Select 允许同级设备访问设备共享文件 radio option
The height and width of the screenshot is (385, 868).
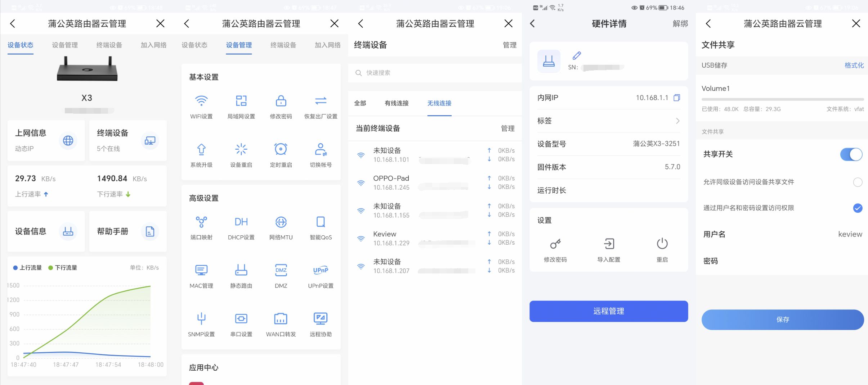click(858, 182)
